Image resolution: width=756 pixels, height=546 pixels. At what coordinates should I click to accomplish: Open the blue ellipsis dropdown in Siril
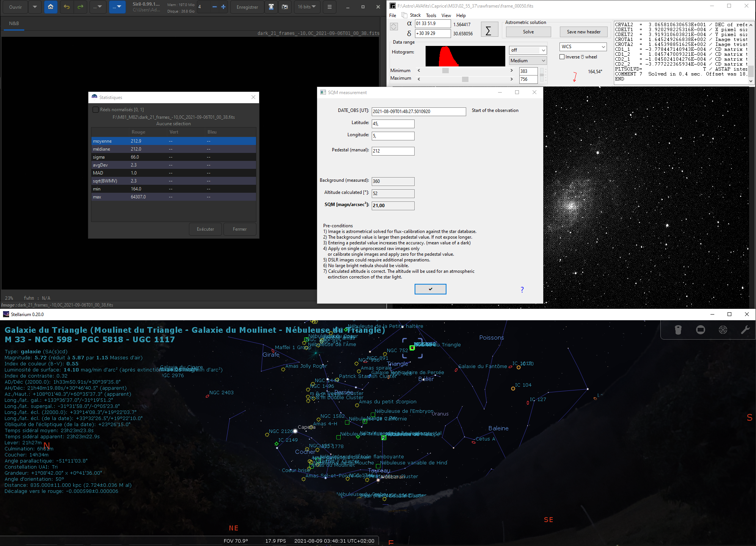(117, 7)
